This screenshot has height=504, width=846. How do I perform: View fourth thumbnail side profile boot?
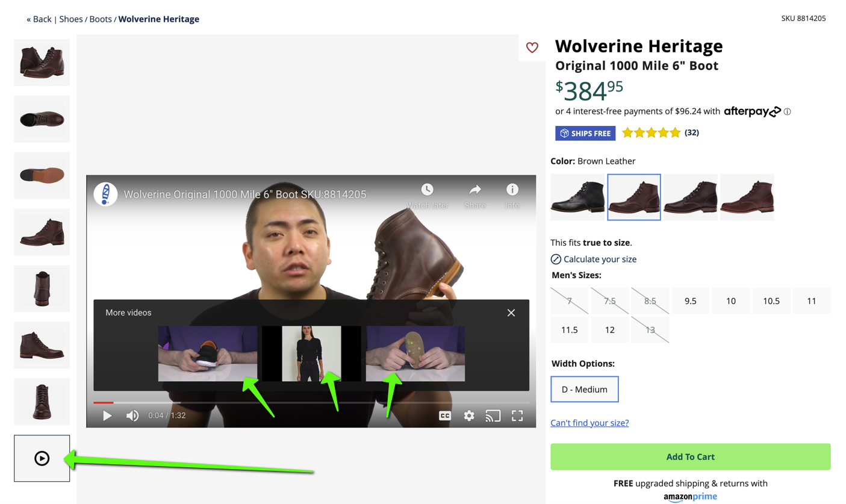point(42,232)
